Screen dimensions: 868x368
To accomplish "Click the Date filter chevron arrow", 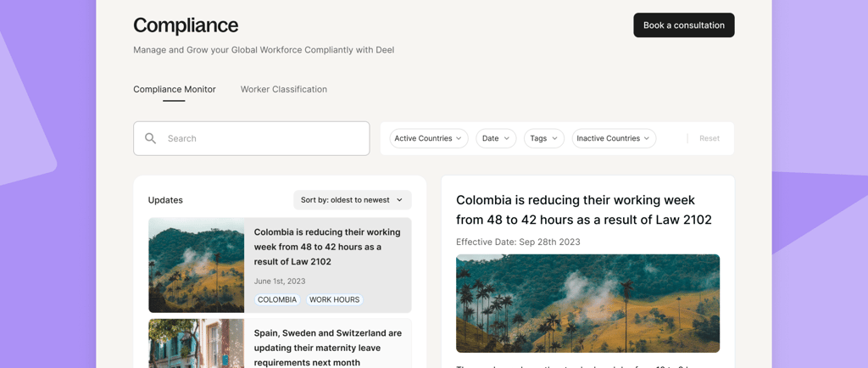I will coord(507,138).
